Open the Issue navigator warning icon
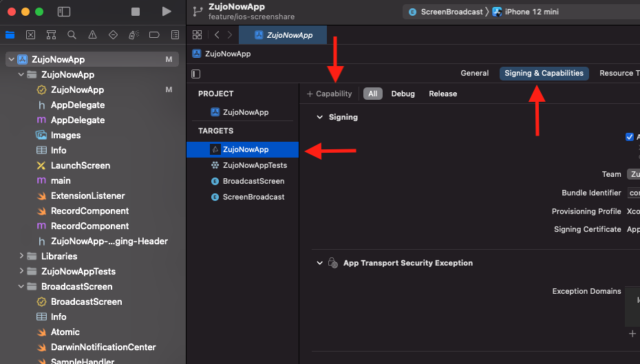 [x=93, y=35]
